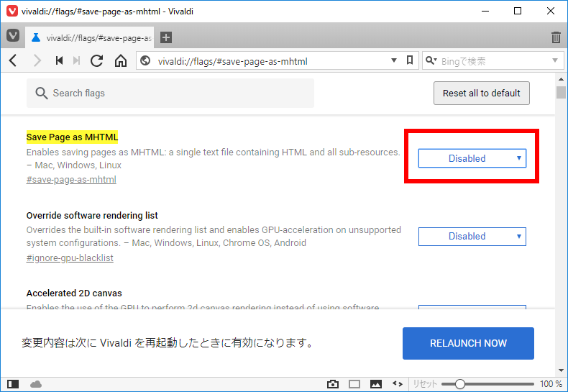
Task: Click the Rewind history button
Action: tap(59, 60)
